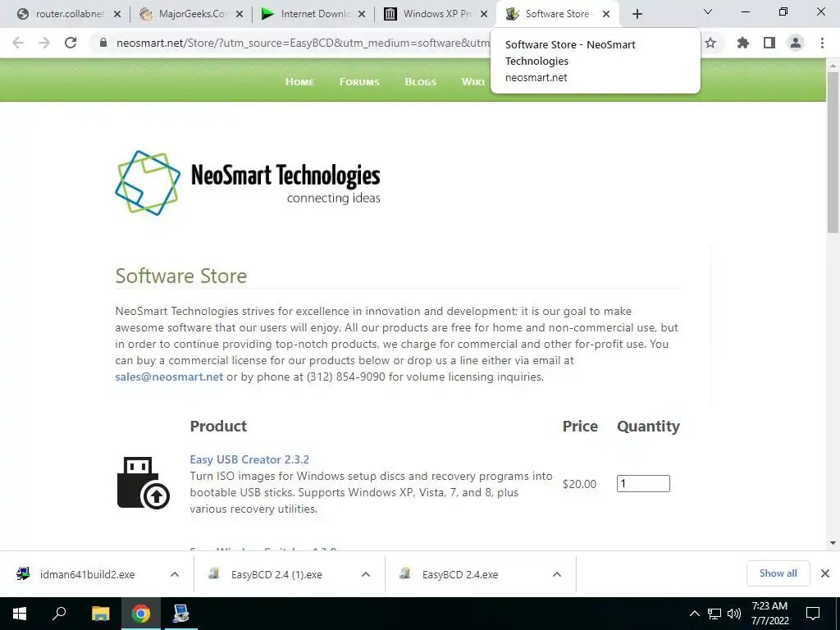Click the computer app icon on taskbar
This screenshot has width=840, height=630.
pyautogui.click(x=180, y=614)
